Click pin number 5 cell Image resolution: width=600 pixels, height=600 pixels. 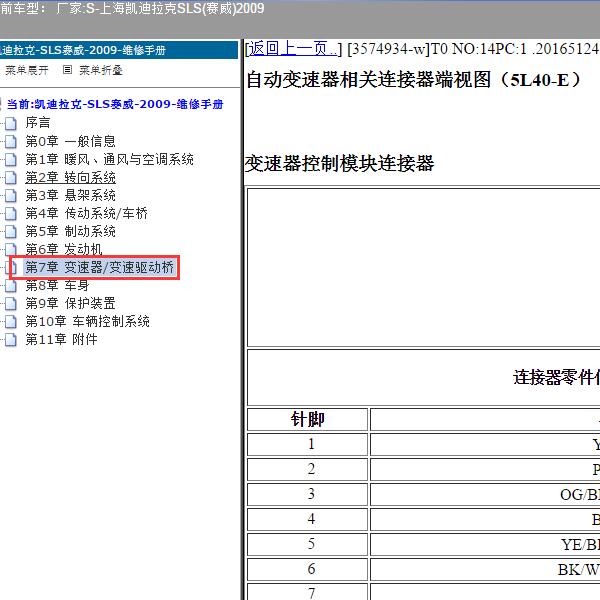(x=308, y=544)
